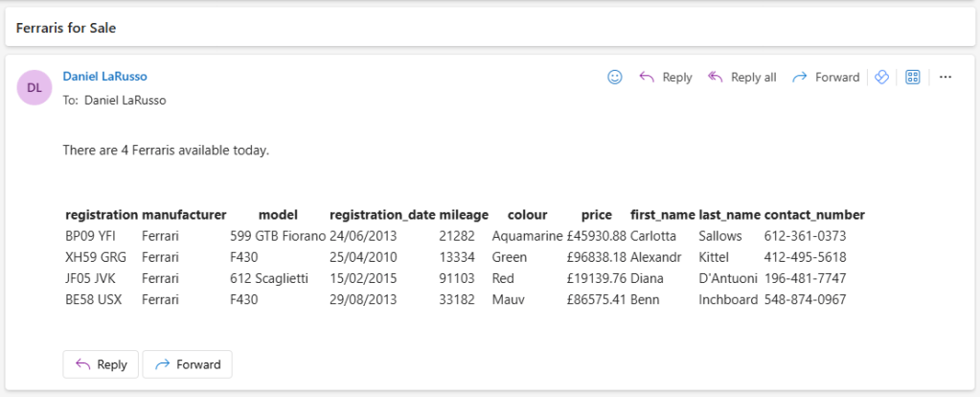Click phone number 612-361-0373
The image size is (980, 397).
pyautogui.click(x=805, y=236)
